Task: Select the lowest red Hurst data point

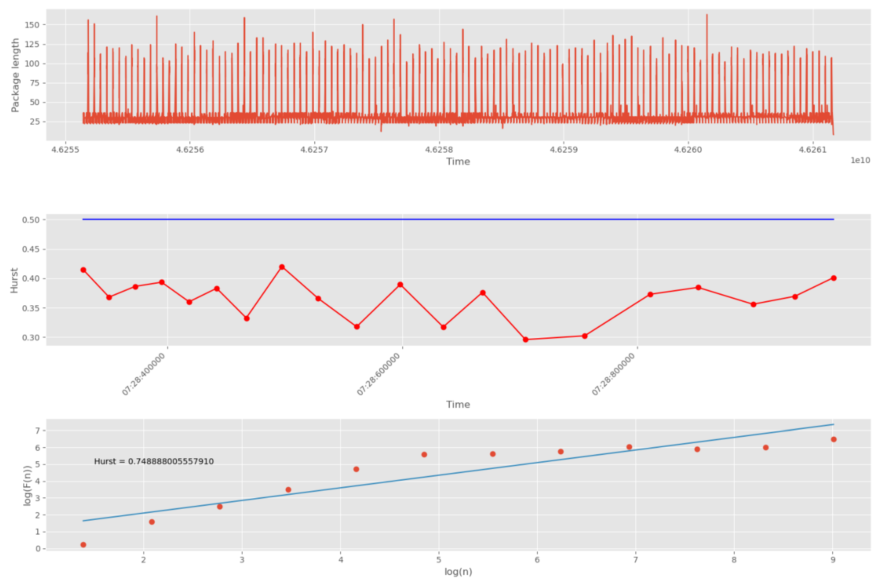Action: click(x=525, y=339)
